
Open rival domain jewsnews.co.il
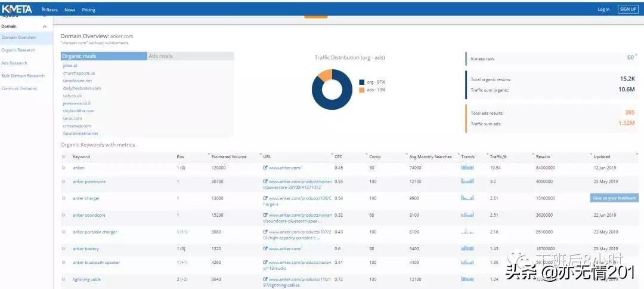tap(76, 103)
